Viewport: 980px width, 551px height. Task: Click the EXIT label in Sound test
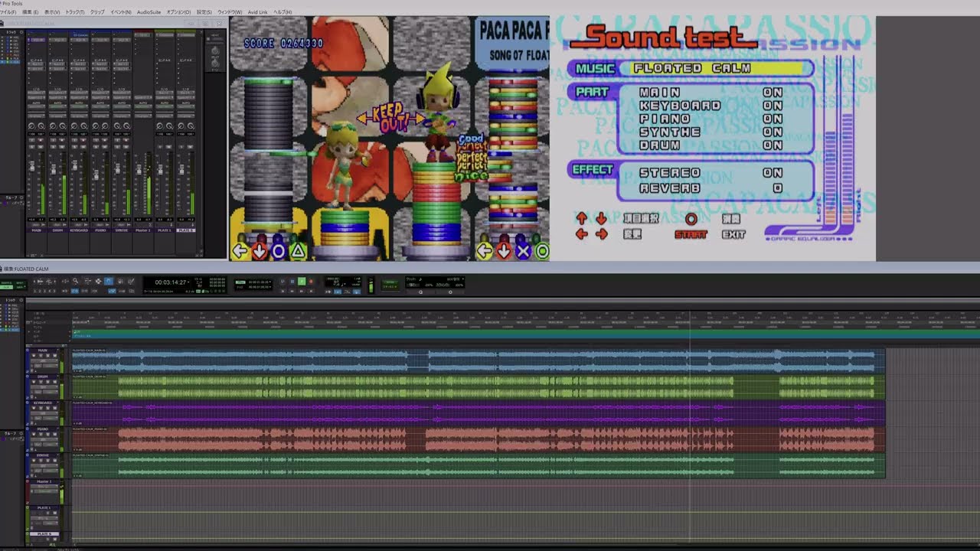(x=733, y=234)
